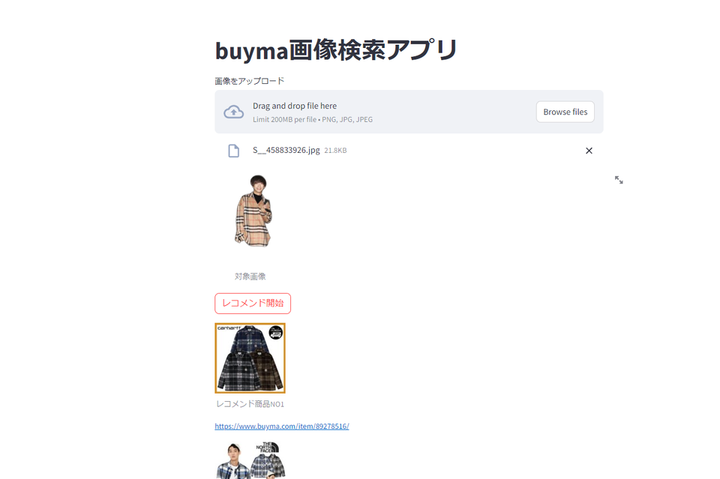720x479 pixels.
Task: Click the 対象画像 caption
Action: point(250,276)
